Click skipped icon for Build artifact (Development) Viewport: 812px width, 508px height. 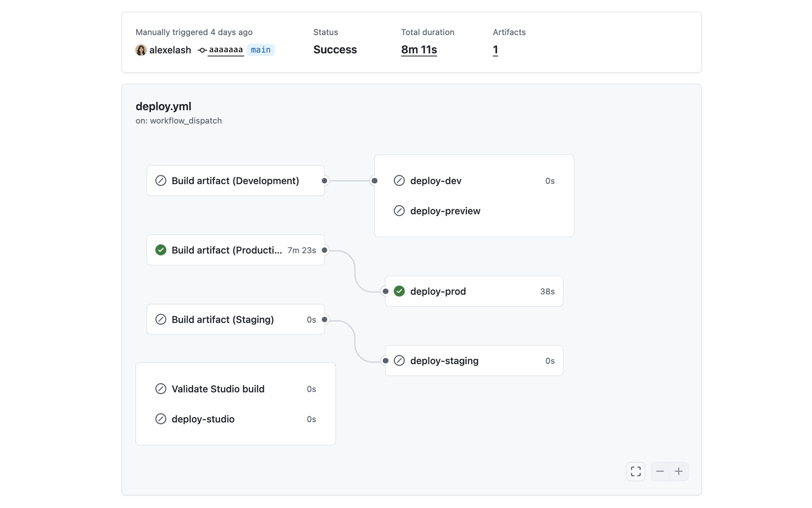tap(161, 181)
